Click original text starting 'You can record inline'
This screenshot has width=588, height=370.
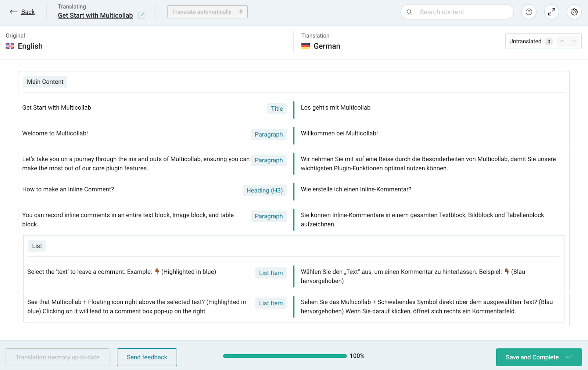click(x=128, y=220)
